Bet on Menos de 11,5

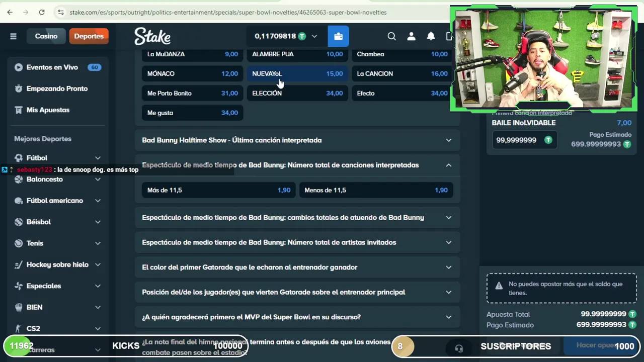pos(375,190)
